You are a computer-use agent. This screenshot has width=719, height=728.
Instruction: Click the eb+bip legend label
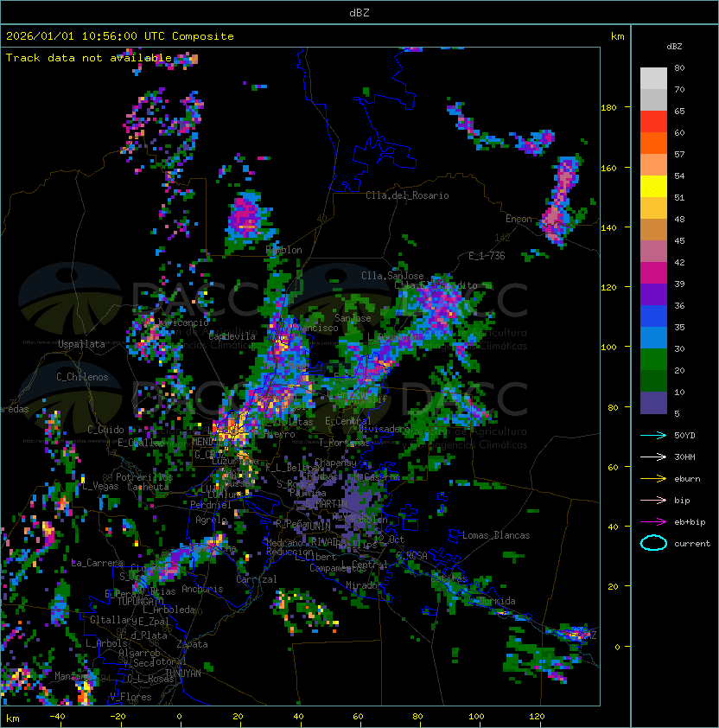pos(690,522)
